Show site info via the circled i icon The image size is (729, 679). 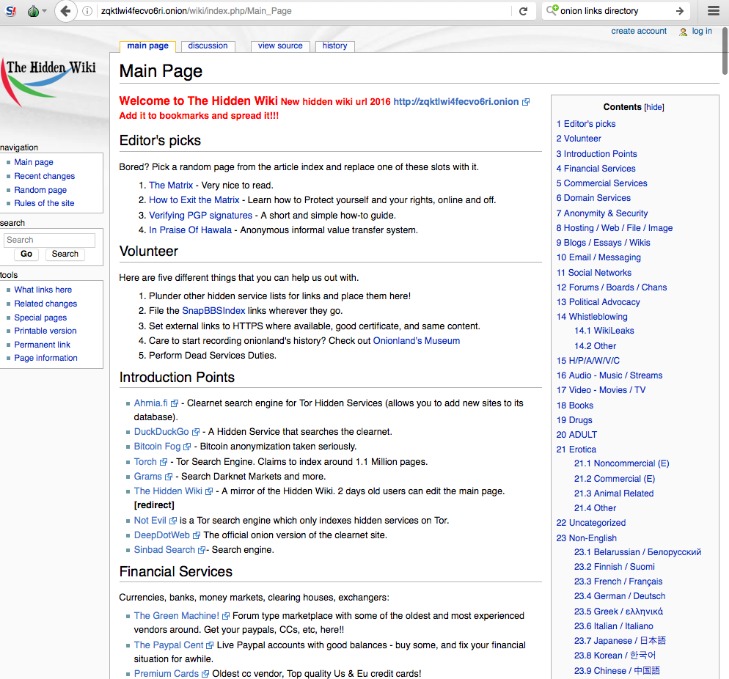87,11
